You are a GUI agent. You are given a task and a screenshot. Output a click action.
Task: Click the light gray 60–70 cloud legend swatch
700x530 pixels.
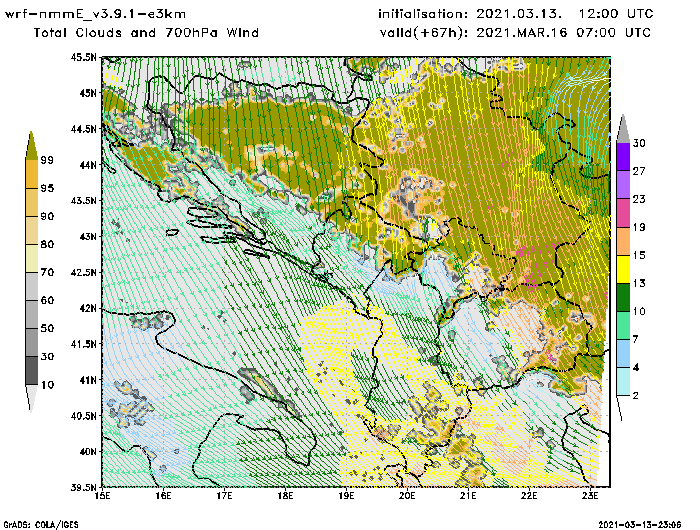pos(32,287)
